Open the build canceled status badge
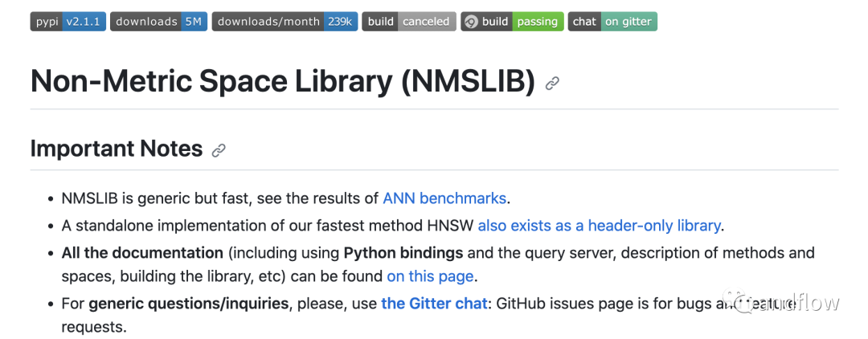 point(408,22)
